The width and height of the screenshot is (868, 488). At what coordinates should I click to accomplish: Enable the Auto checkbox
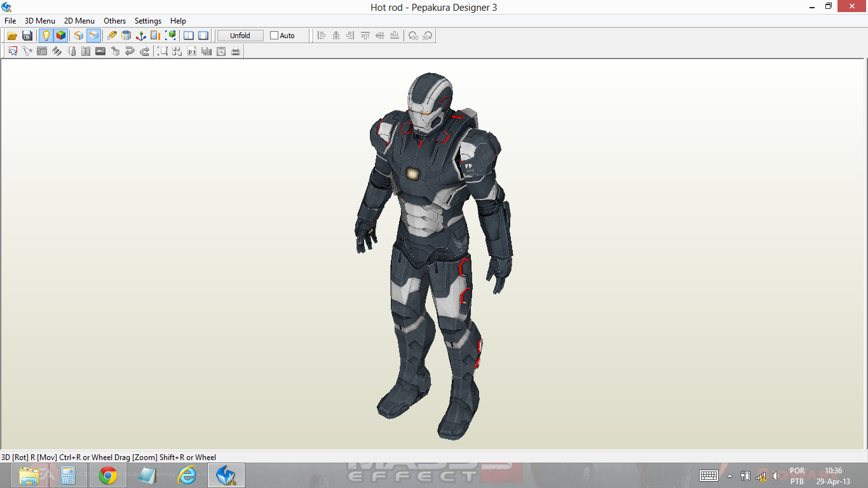(x=275, y=36)
